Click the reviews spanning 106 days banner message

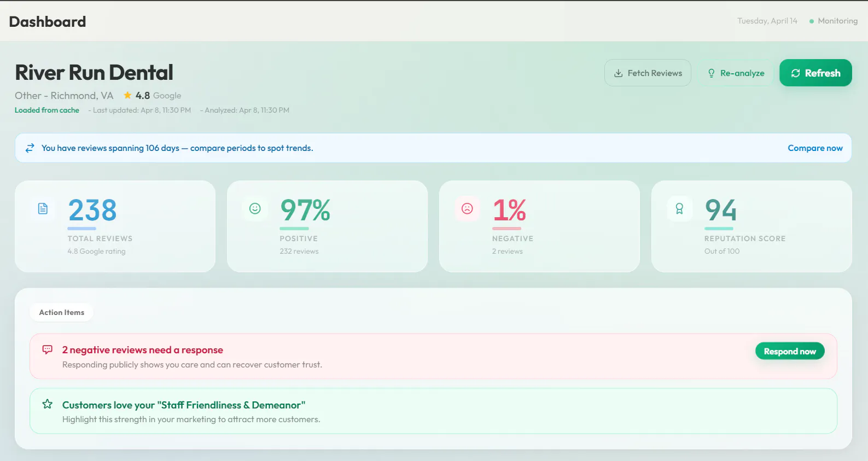[x=177, y=148]
